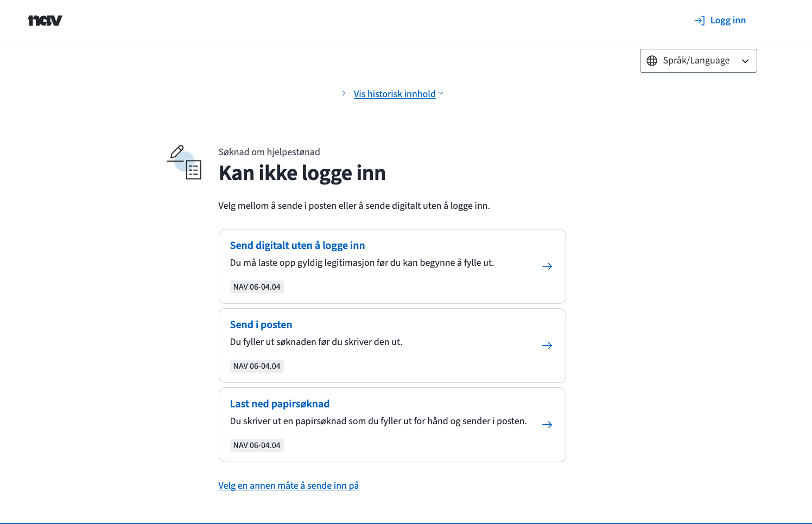Click the NAV 06-04.04 tag under Last ned papirsøknad
Viewport: 812px width, 524px height.
tap(257, 445)
